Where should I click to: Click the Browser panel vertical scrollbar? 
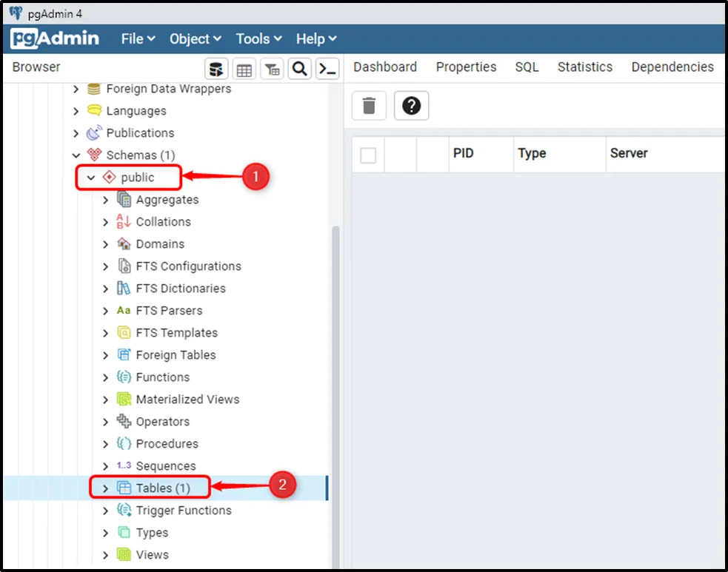[335, 370]
